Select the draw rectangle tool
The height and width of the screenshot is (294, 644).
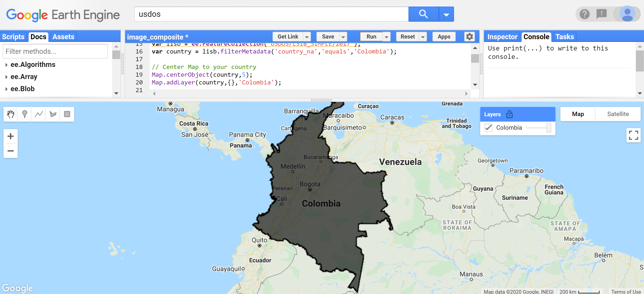[x=67, y=114]
